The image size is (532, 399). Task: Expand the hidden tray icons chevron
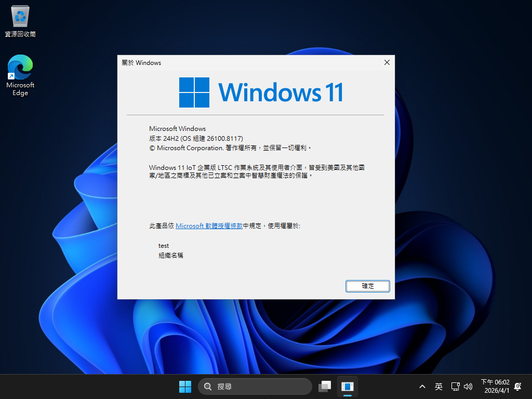tap(422, 387)
